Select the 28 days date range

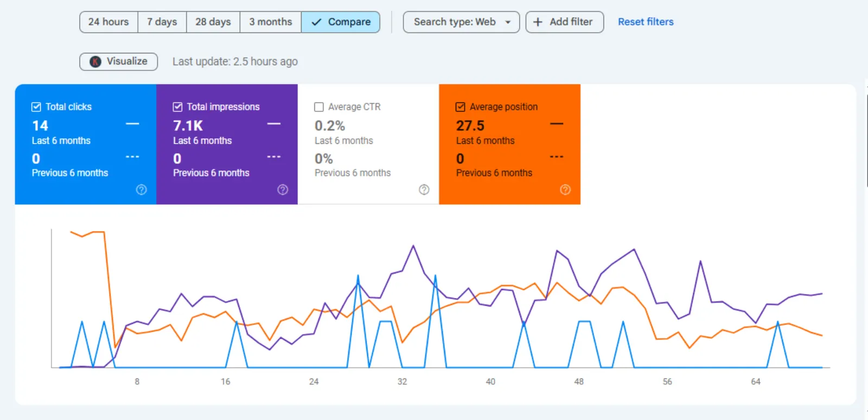pos(213,22)
